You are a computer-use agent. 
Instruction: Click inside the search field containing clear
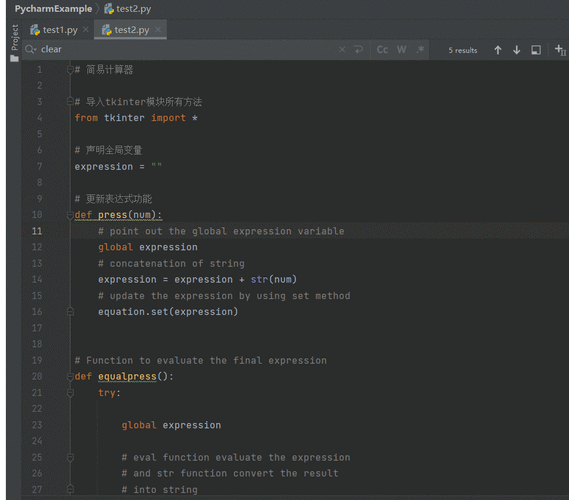181,49
